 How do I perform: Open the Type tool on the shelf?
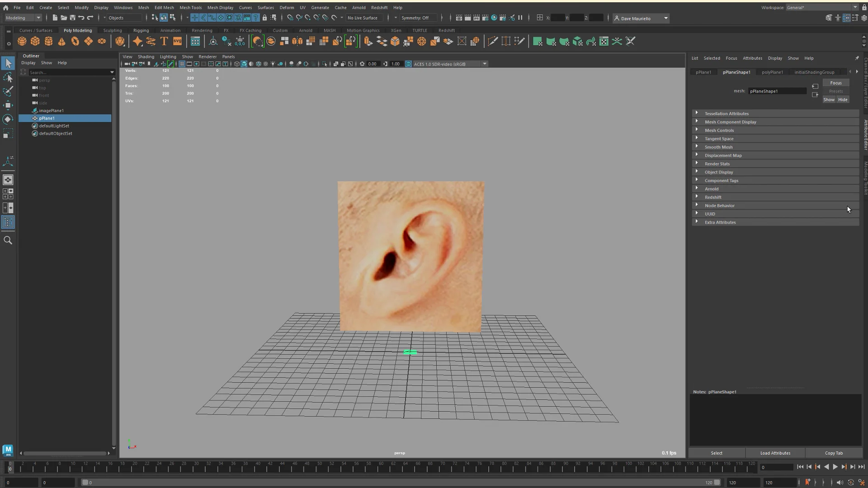(164, 41)
